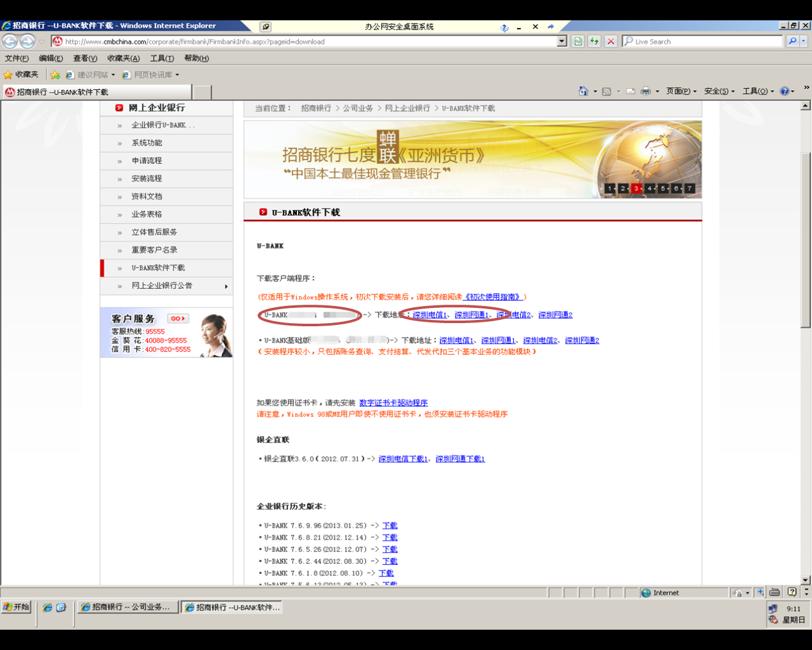Select 重要客户名录 in left sidebar
Image resolution: width=812 pixels, height=650 pixels.
166,250
